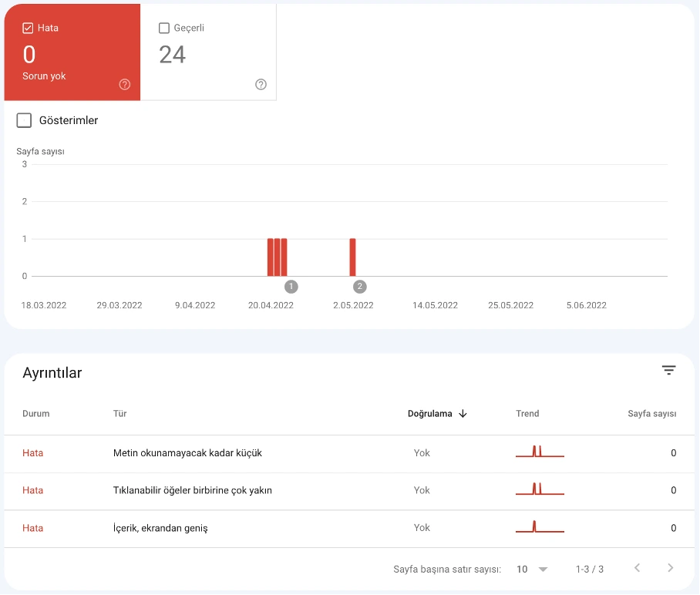Click trend sparkline for Tıklanabilir öğeler row

click(x=540, y=489)
